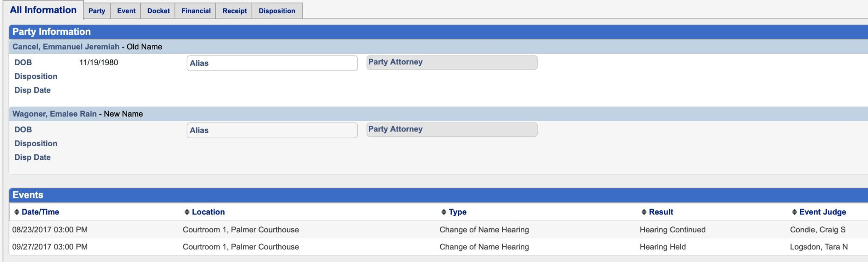
Task: Go to the Receipt tab
Action: [x=234, y=11]
